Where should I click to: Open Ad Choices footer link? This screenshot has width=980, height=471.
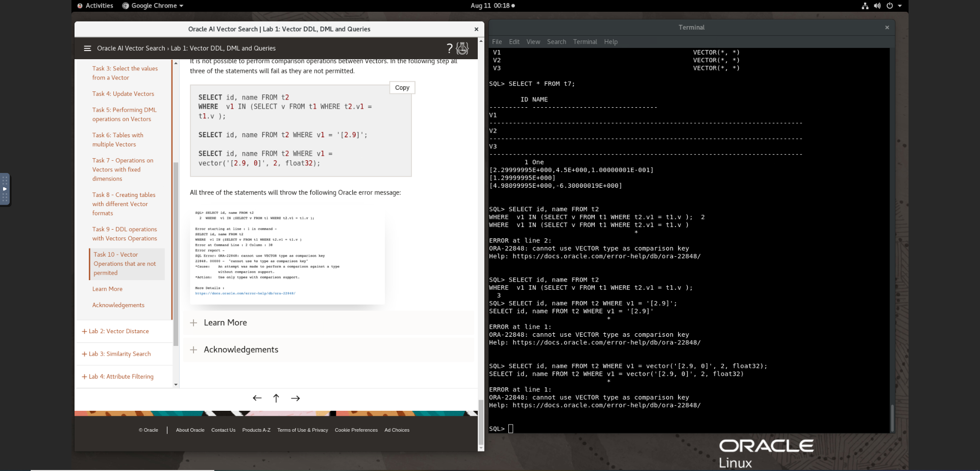click(x=397, y=430)
